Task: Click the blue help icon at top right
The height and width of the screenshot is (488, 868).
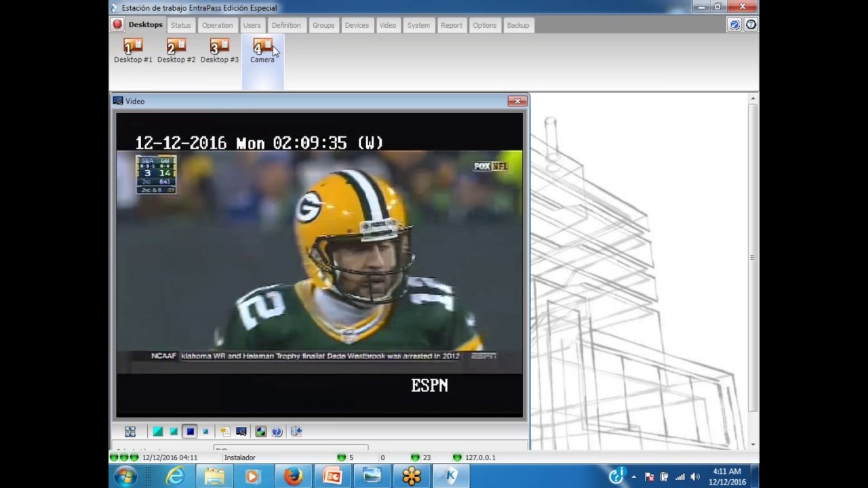Action: click(x=734, y=25)
